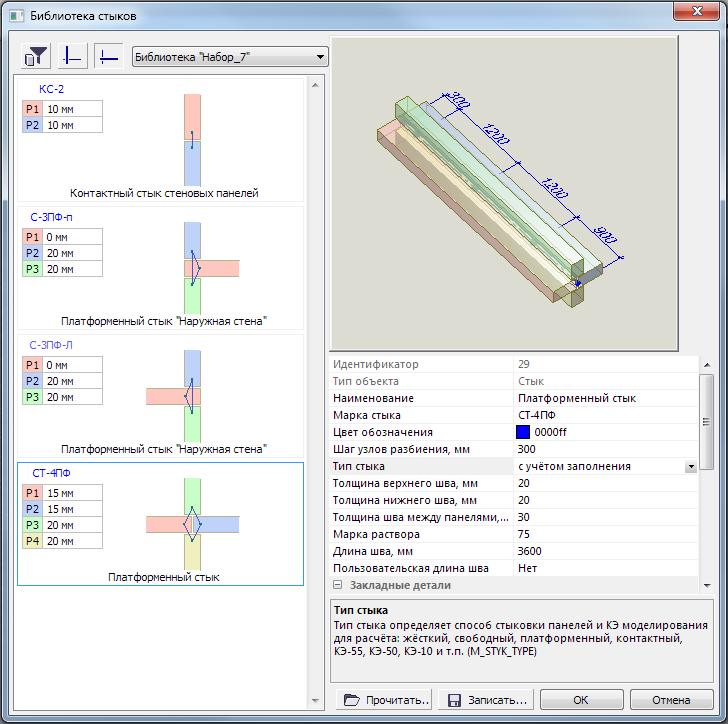Click the filter icon in the toolbar
The width and height of the screenshot is (728, 724).
37,56
